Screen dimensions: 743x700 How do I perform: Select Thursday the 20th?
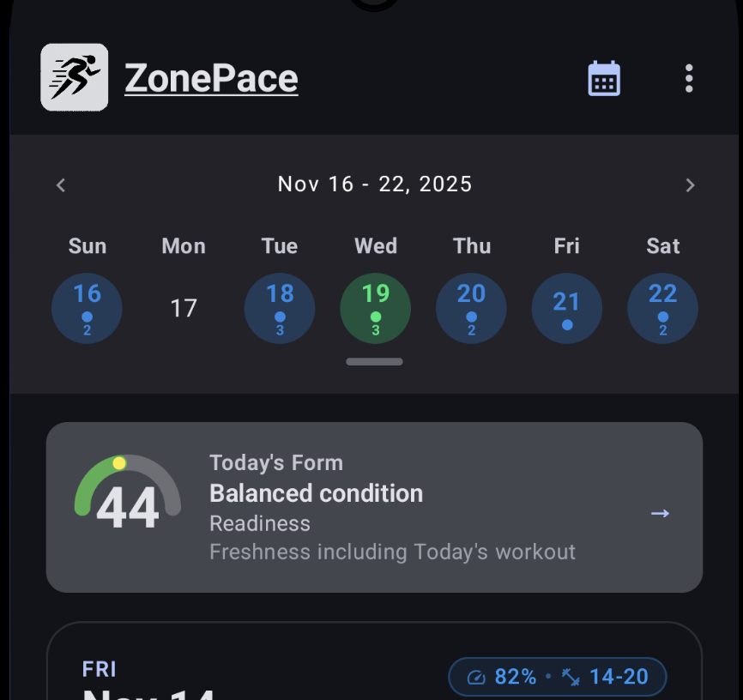(471, 308)
